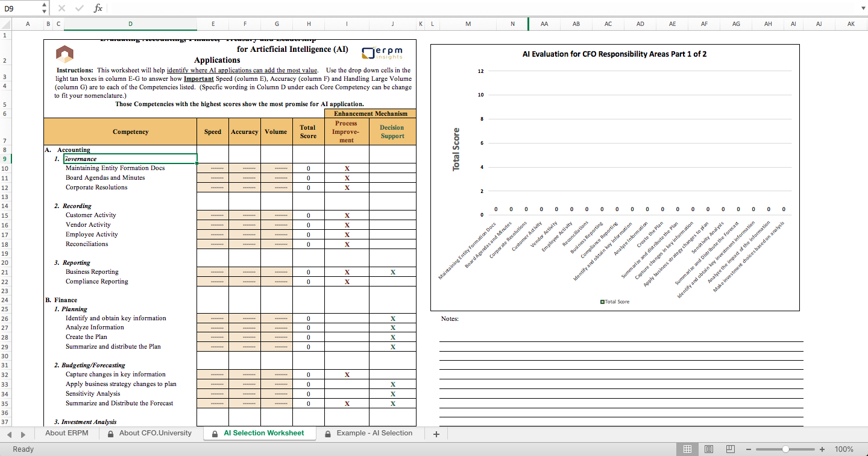The width and height of the screenshot is (868, 456).
Task: Click the zoom out minus button
Action: [749, 449]
